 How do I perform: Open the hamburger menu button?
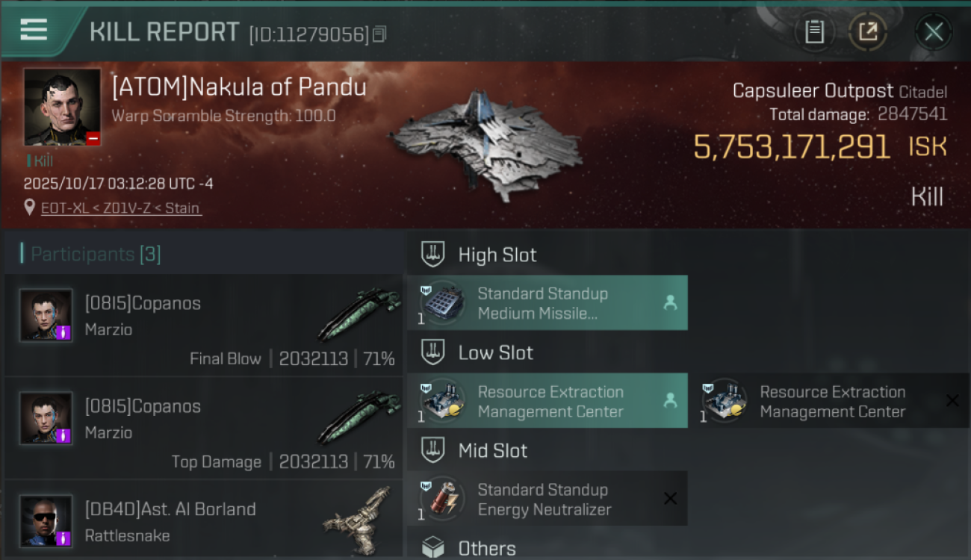pyautogui.click(x=34, y=30)
